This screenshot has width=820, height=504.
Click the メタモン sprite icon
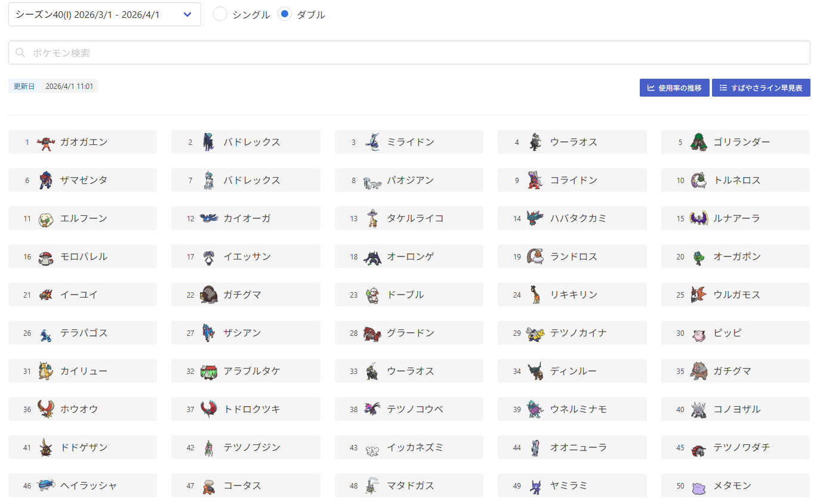tap(699, 486)
